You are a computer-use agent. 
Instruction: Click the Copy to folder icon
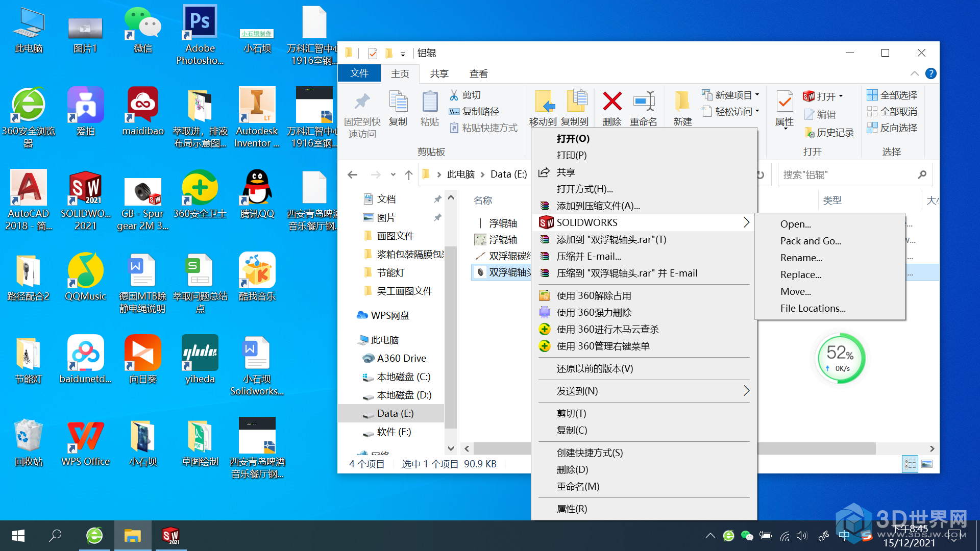coord(577,101)
